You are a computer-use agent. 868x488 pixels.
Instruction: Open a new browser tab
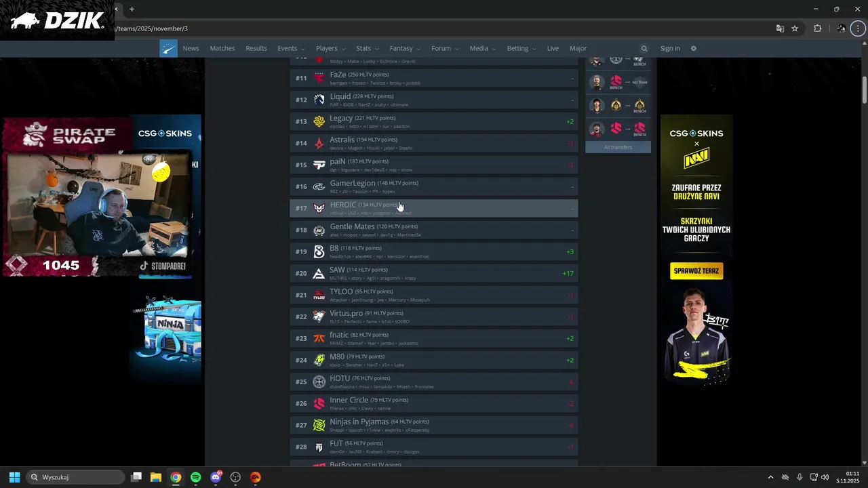coord(132,9)
